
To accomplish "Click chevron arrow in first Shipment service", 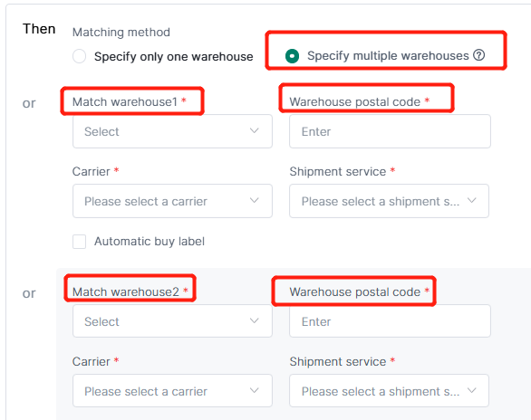I will point(472,200).
